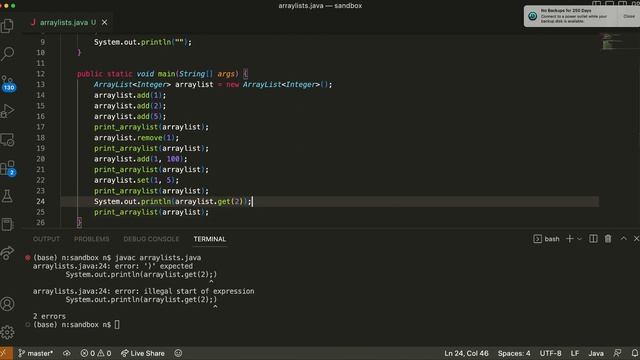The height and width of the screenshot is (360, 640).
Task: Click the "illegal start of expression" error line
Action: [143, 291]
